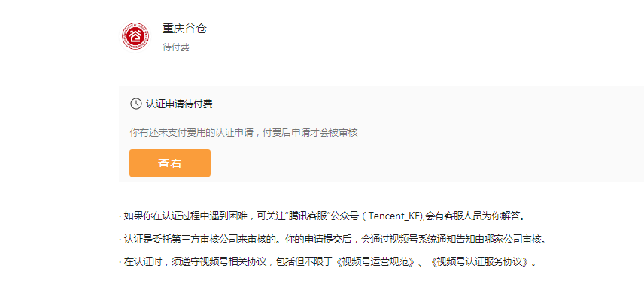Select the 重庆谷仓 account name
This screenshot has width=644, height=305.
pos(184,29)
